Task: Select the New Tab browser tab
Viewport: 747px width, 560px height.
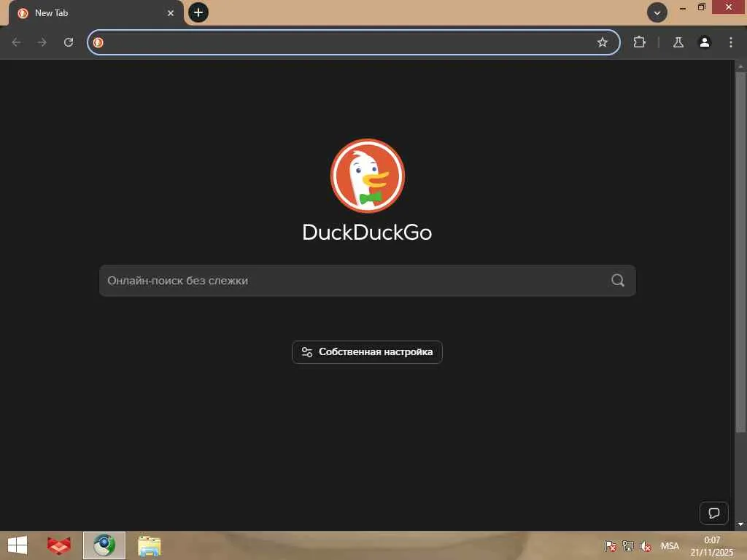Action: 96,13
